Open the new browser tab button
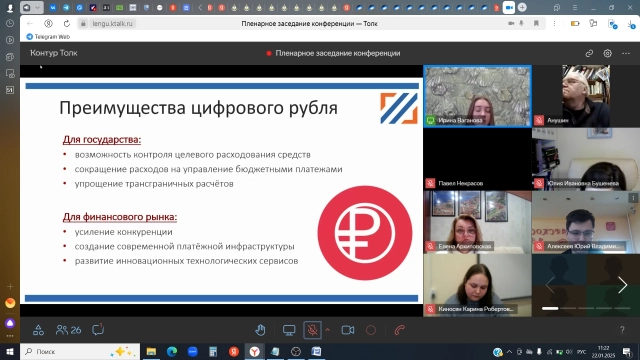The width and height of the screenshot is (640, 360). click(x=522, y=7)
